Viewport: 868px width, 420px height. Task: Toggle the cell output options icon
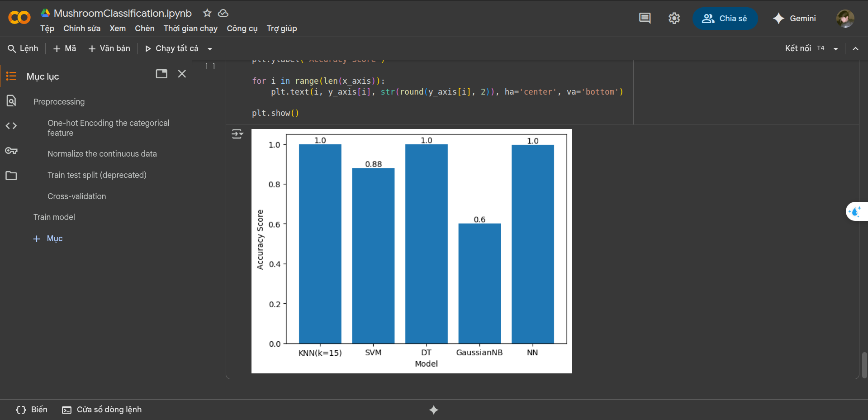click(237, 134)
